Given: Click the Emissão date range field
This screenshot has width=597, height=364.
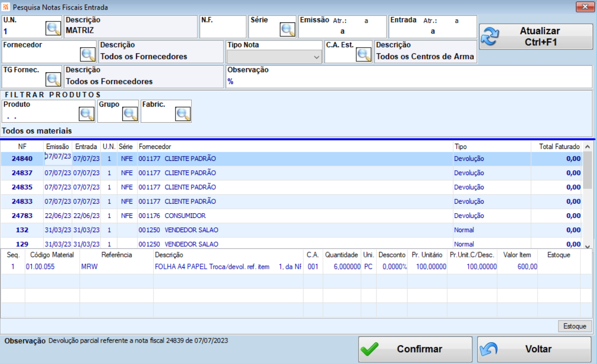Looking at the screenshot, I should 343,27.
